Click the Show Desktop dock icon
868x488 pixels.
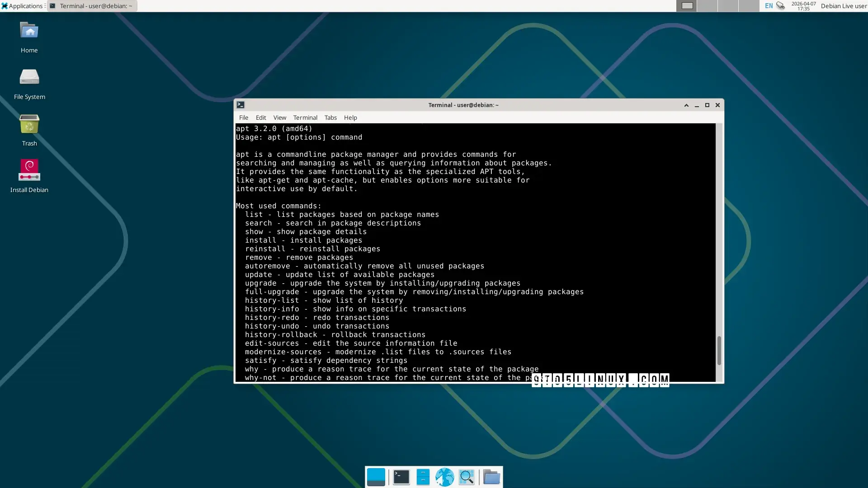(x=376, y=477)
